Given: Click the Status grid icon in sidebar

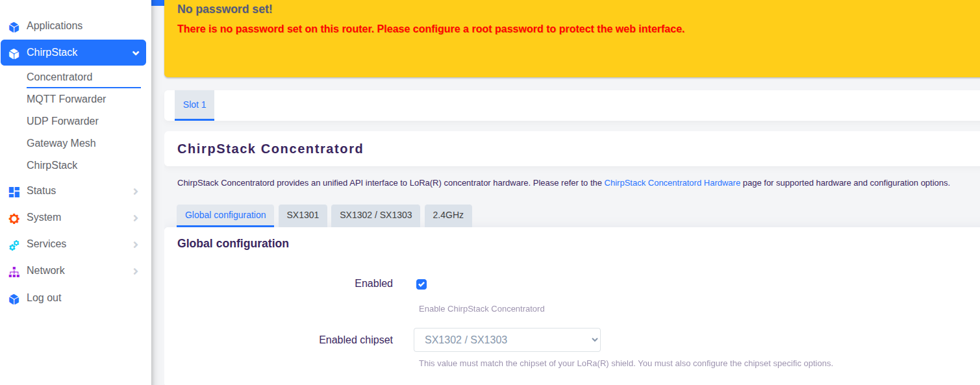Looking at the screenshot, I should (x=14, y=191).
